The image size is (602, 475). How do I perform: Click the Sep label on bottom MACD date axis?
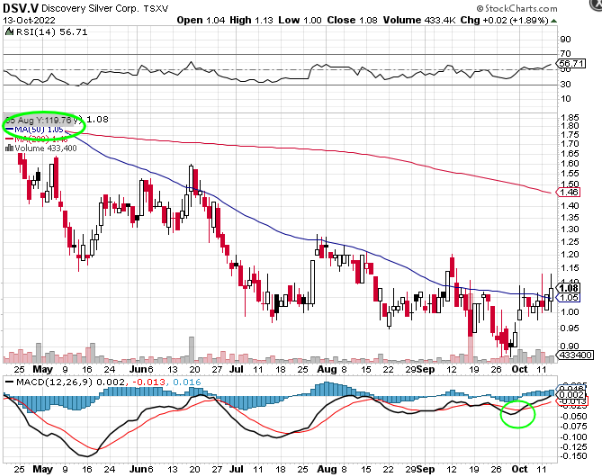426,469
